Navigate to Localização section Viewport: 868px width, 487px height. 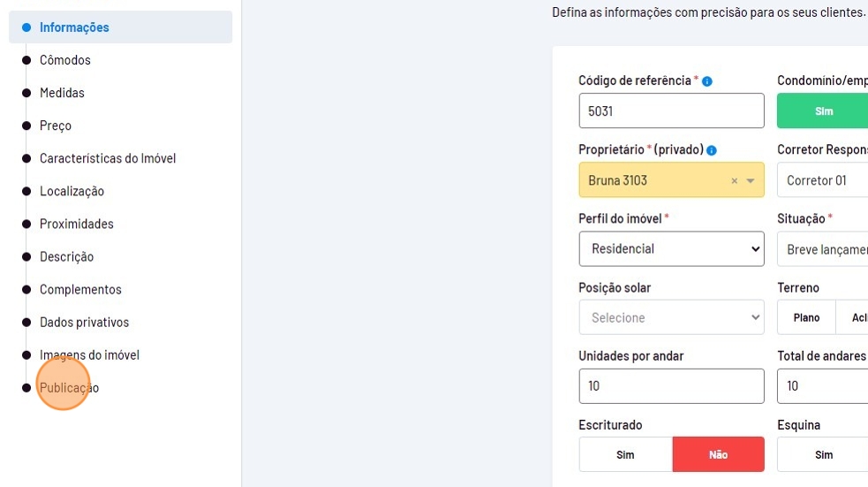click(72, 191)
